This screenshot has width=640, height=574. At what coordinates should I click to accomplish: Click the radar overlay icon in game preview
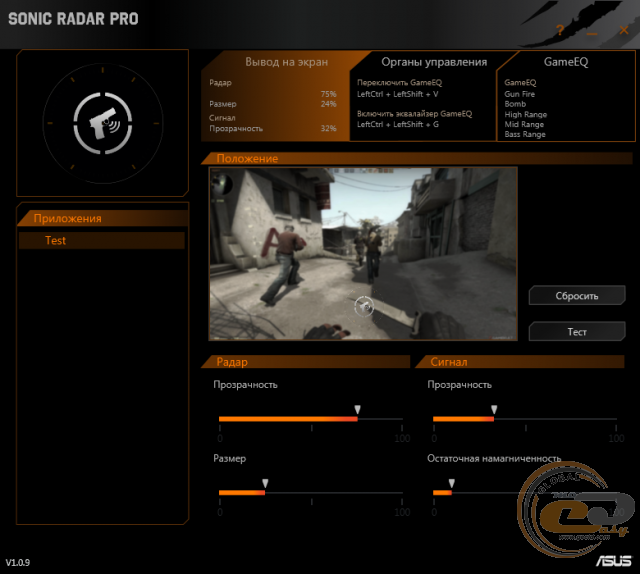[x=364, y=306]
